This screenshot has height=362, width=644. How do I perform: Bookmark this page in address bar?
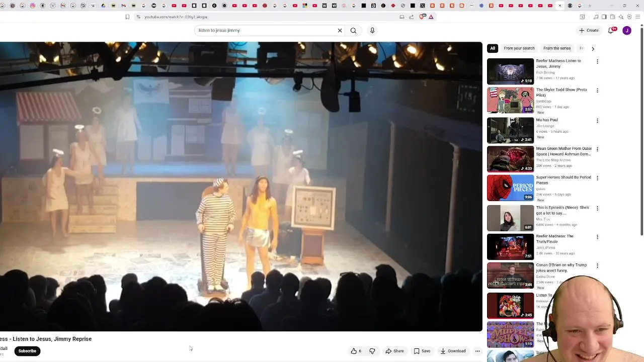[127, 17]
